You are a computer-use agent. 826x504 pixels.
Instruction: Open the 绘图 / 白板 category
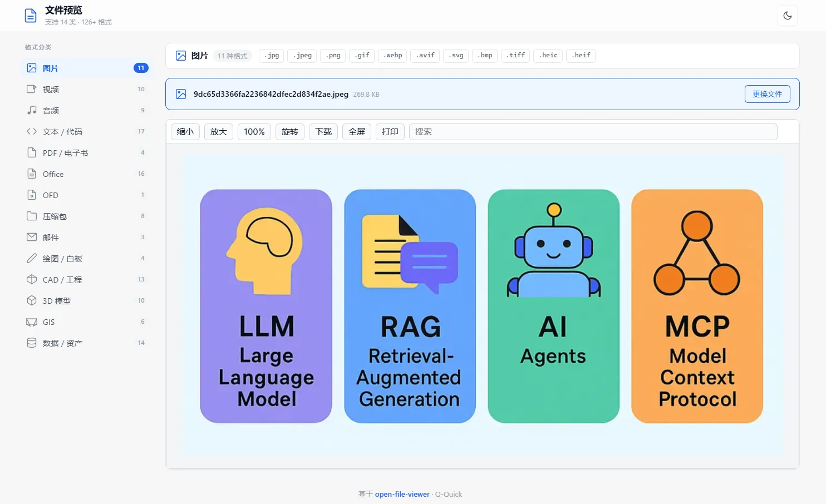(87, 258)
